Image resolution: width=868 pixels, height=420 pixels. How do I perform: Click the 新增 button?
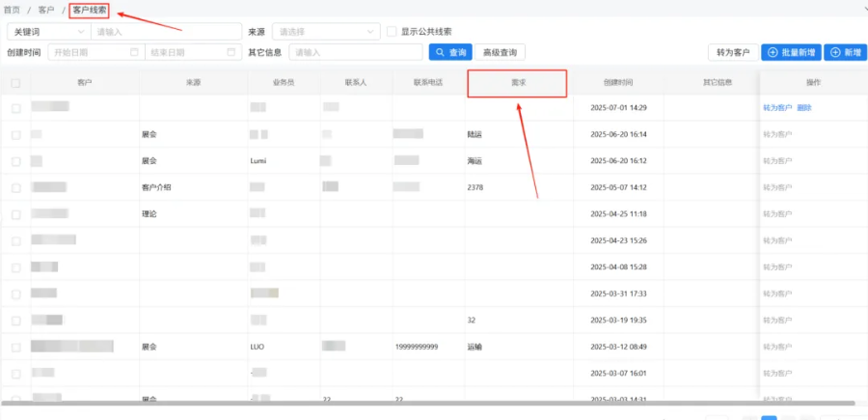coord(846,53)
